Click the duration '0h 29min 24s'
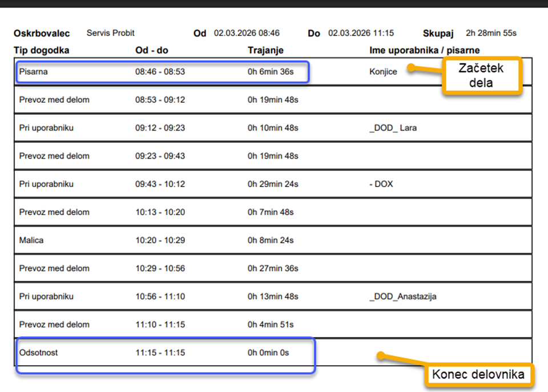 coord(273,184)
